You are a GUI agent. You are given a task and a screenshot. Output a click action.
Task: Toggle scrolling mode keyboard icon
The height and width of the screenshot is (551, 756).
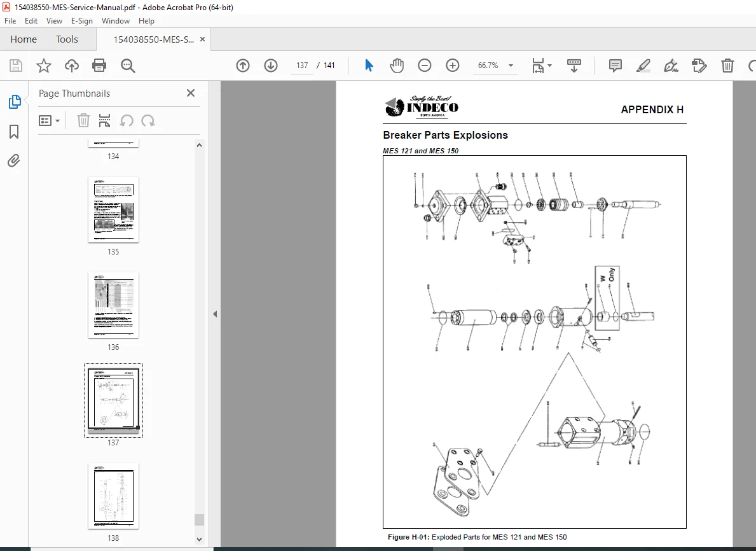(x=574, y=66)
